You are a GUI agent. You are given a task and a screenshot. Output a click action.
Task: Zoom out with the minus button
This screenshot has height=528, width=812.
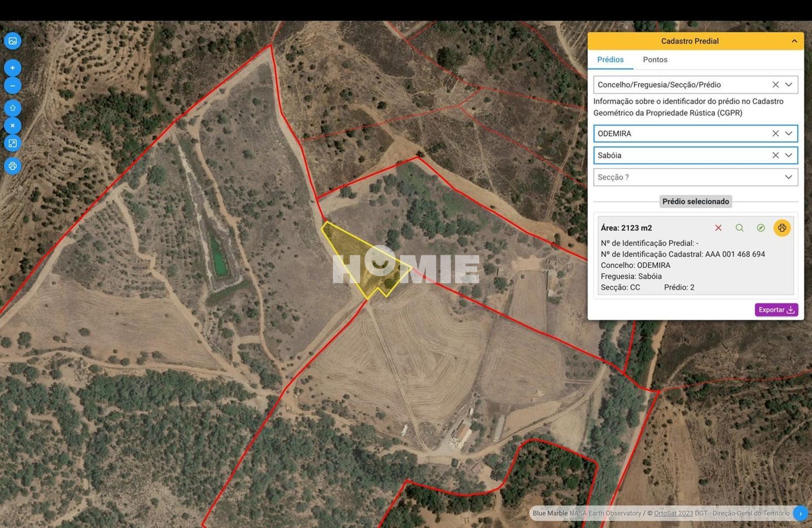[x=13, y=86]
